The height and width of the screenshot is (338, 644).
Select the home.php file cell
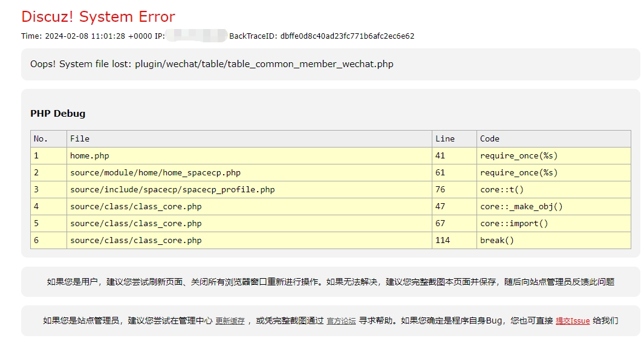pos(89,155)
